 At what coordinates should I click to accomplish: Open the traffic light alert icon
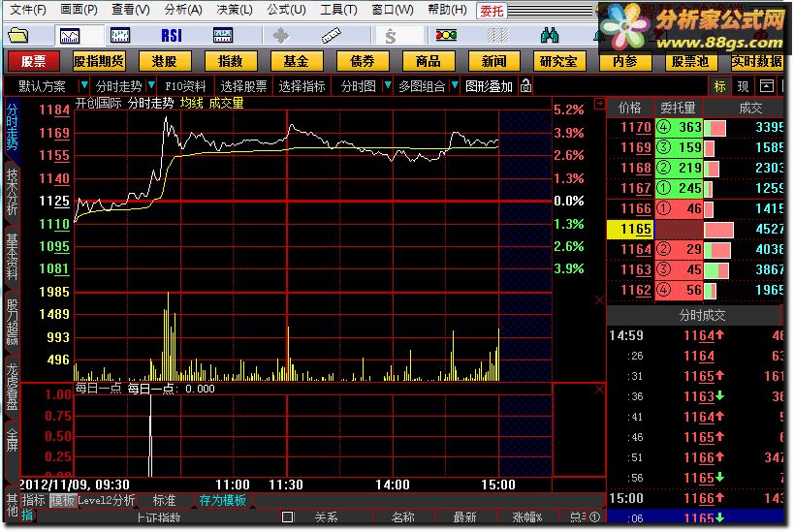point(446,35)
